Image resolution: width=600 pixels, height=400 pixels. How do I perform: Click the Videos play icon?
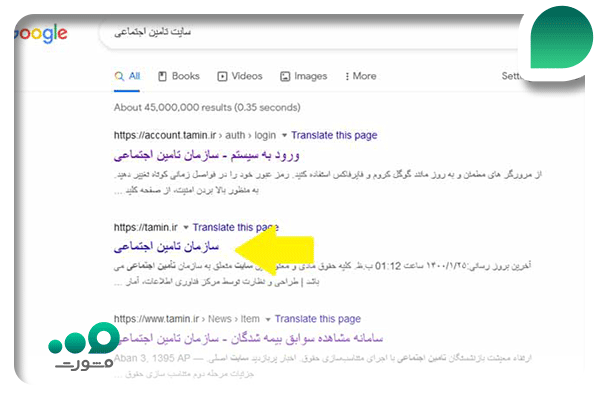coord(222,76)
